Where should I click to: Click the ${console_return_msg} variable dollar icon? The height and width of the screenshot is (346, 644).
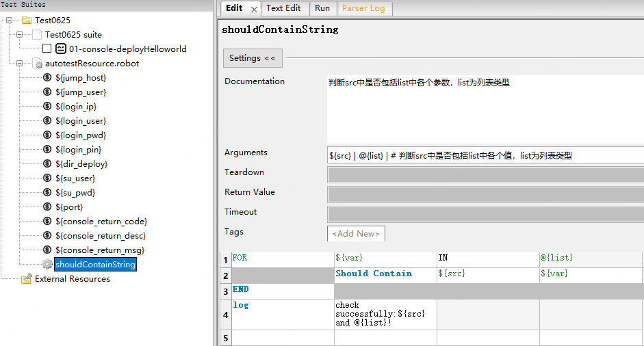point(47,250)
